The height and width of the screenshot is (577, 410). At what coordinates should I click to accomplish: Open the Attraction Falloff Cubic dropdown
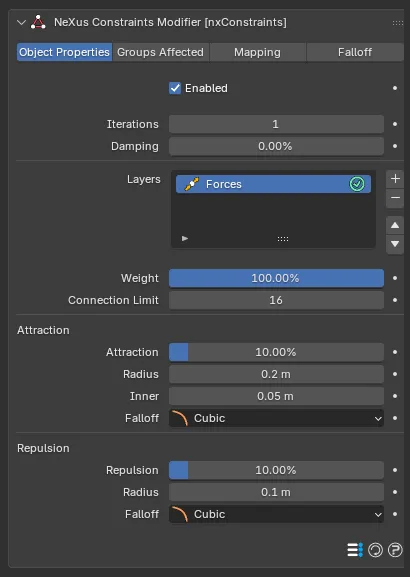pos(276,418)
